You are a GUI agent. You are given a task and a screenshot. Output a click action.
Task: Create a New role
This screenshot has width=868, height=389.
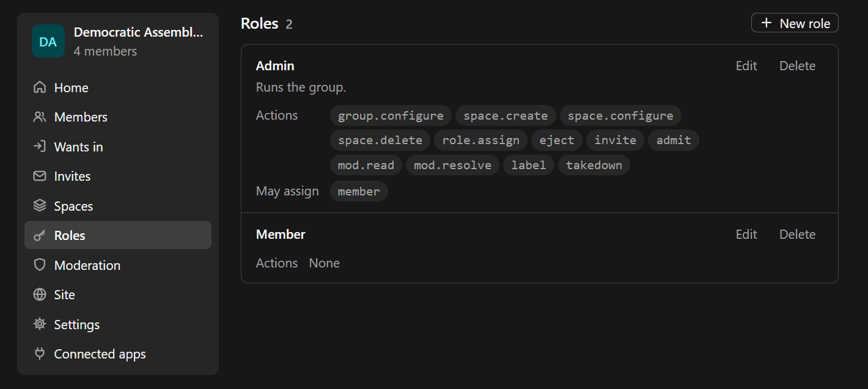(795, 23)
